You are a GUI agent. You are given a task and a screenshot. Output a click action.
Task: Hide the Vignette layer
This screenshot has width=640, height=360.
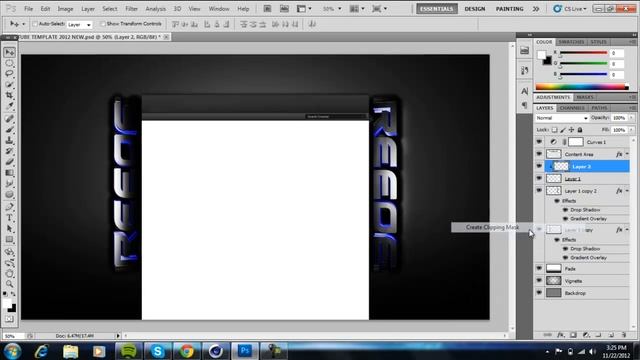(x=539, y=281)
